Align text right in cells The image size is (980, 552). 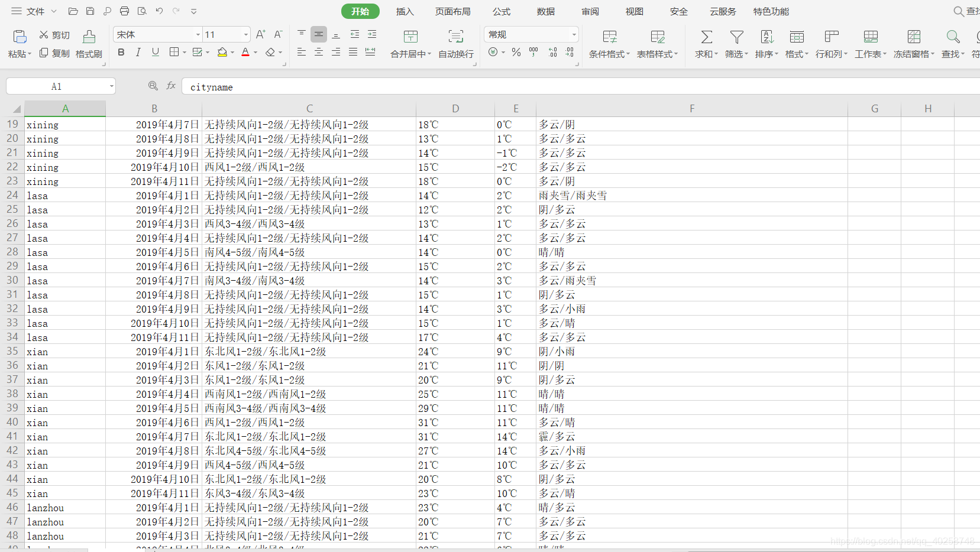coord(336,53)
